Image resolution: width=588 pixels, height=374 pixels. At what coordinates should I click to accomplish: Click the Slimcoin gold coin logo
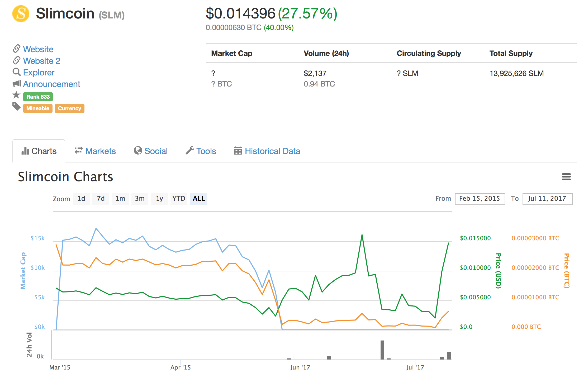point(21,14)
